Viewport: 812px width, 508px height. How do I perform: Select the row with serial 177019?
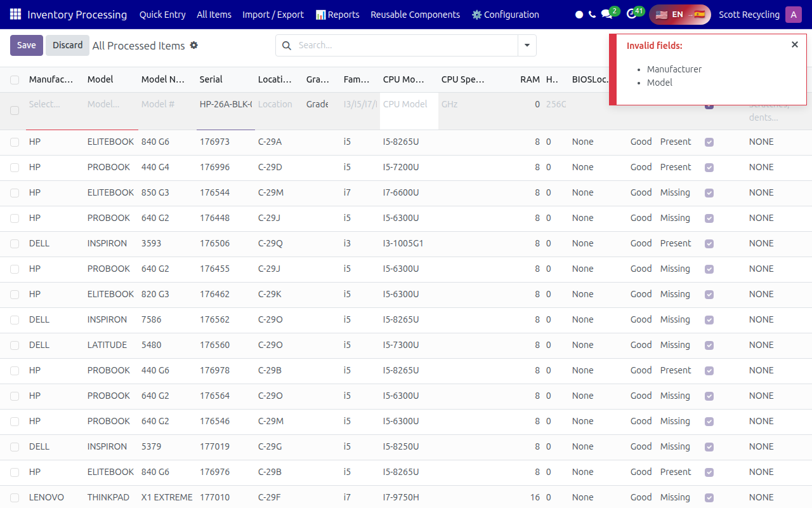[x=15, y=447]
